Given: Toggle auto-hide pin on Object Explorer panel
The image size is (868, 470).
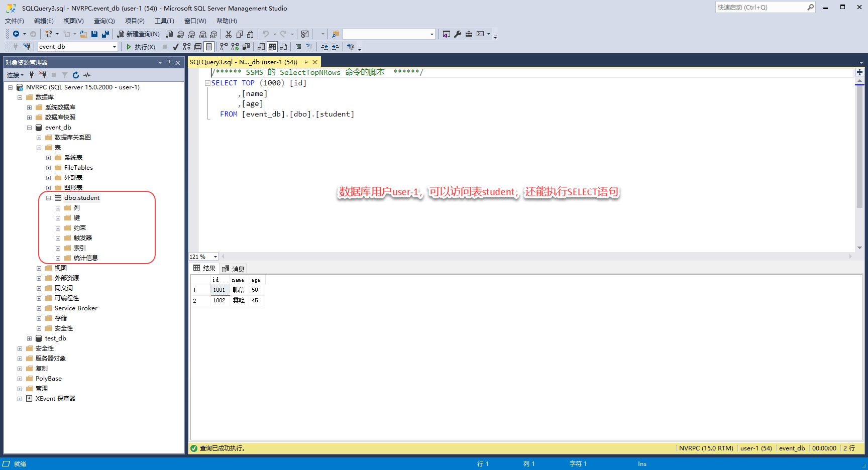Looking at the screenshot, I should (x=169, y=62).
